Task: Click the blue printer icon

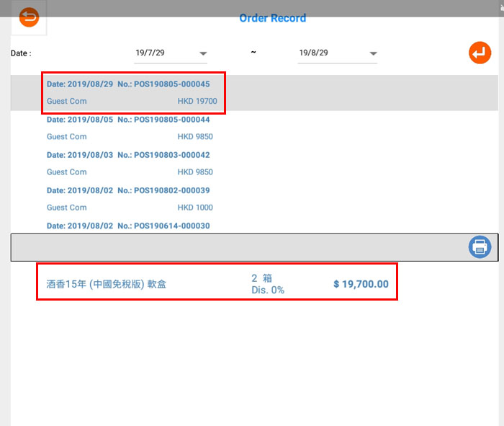Action: coord(480,247)
